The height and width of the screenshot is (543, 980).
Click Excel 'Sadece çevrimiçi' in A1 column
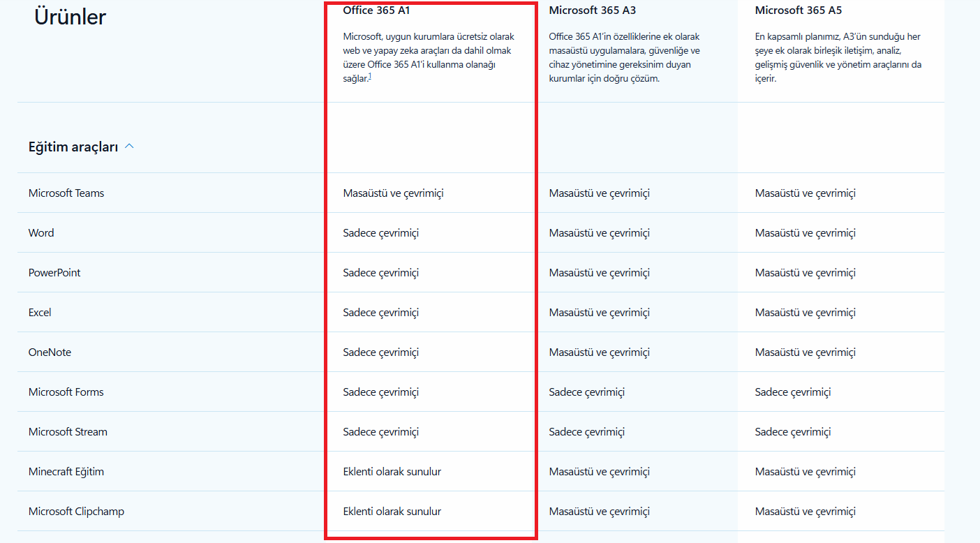click(x=380, y=313)
